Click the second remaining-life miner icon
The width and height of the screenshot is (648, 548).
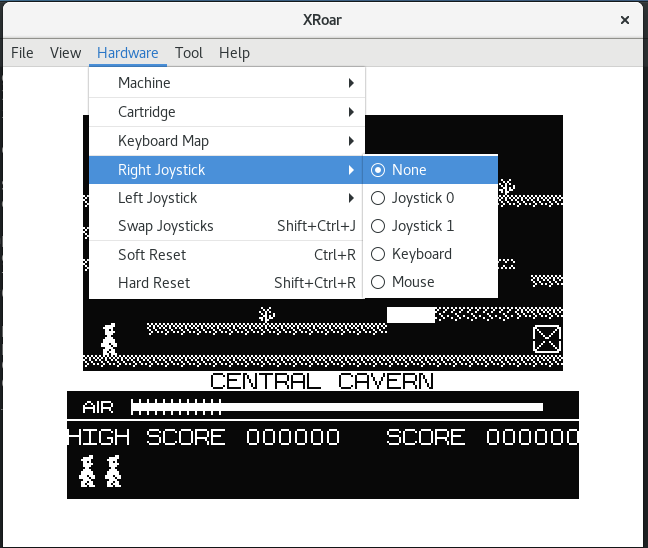(x=113, y=471)
